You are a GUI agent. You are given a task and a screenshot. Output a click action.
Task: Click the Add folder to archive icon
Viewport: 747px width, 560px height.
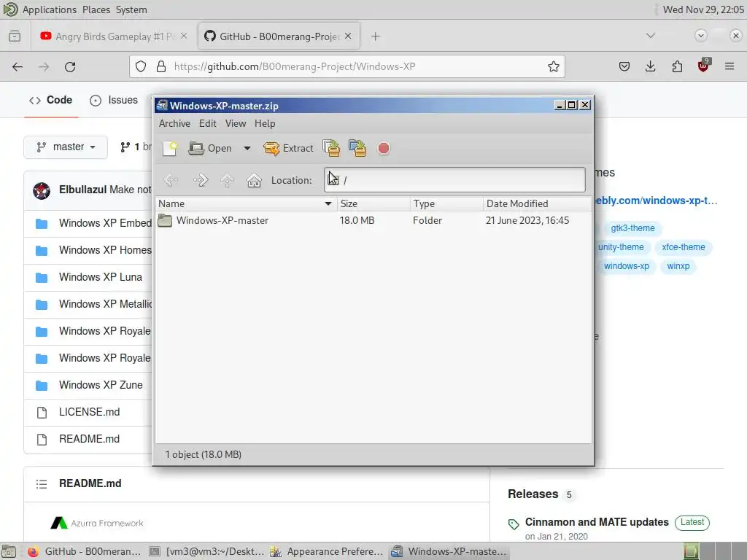click(x=357, y=148)
